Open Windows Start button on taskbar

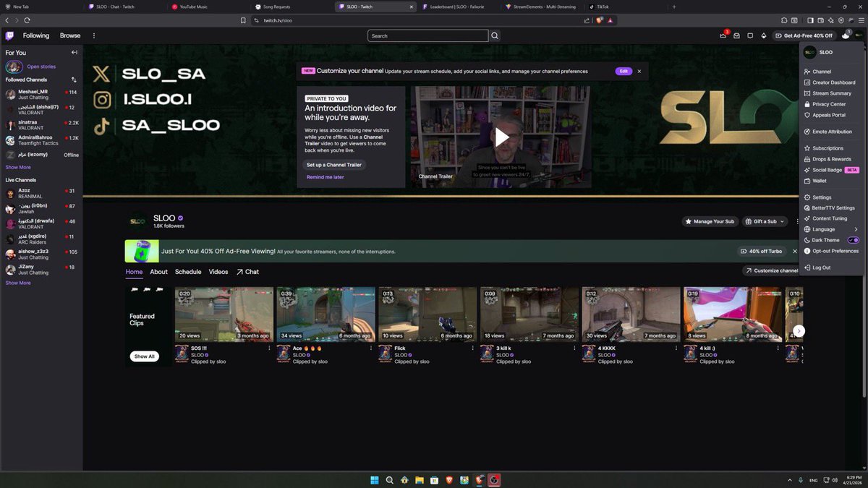pos(374,480)
